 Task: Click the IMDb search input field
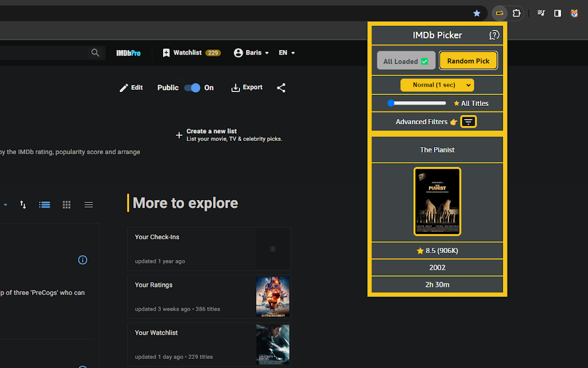point(43,52)
